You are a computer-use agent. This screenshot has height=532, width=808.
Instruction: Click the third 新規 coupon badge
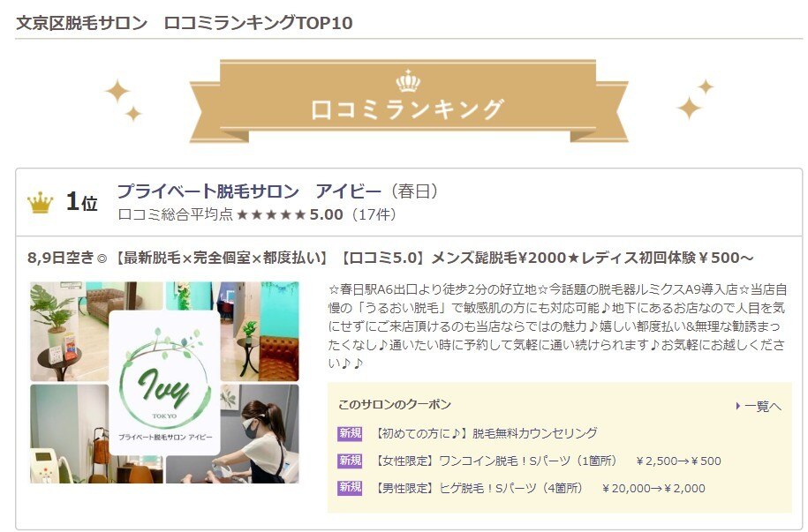coord(351,488)
